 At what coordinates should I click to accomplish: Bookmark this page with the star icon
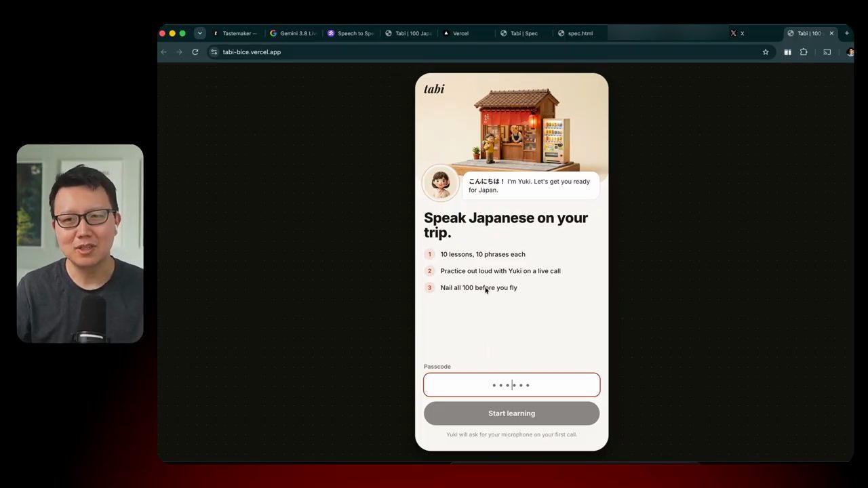point(766,52)
